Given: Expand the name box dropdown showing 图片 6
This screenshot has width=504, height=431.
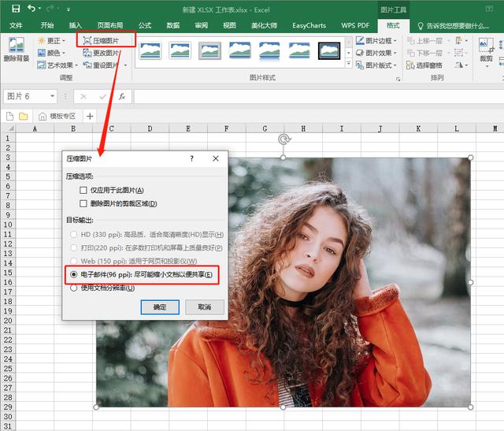Looking at the screenshot, I should (53, 96).
